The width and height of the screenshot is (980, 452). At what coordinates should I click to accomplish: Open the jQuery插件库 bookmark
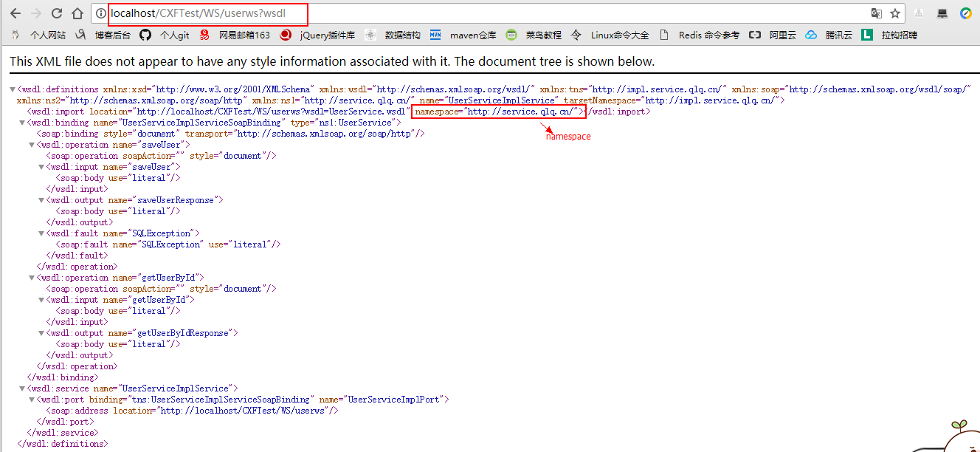point(318,35)
